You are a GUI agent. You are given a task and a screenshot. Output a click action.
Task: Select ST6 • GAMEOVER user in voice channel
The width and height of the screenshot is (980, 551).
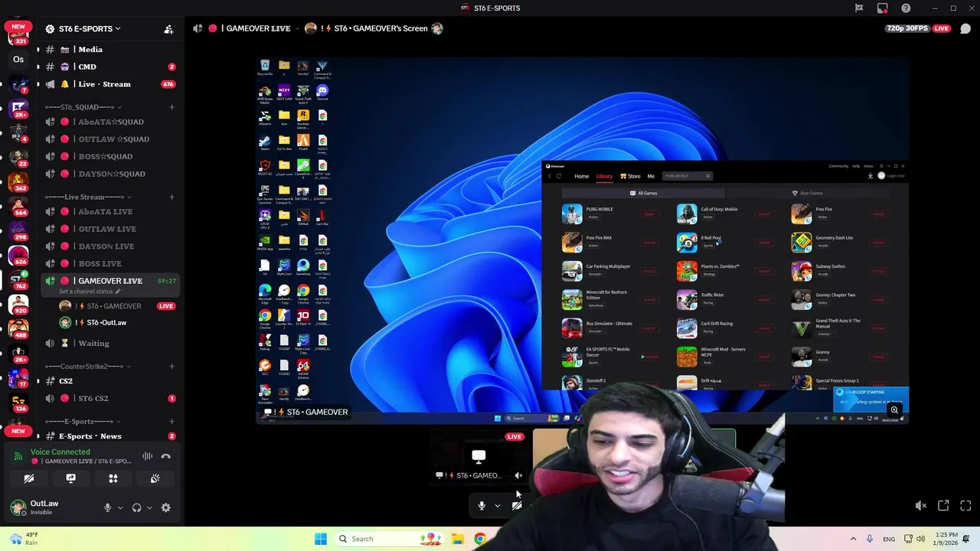pyautogui.click(x=118, y=306)
